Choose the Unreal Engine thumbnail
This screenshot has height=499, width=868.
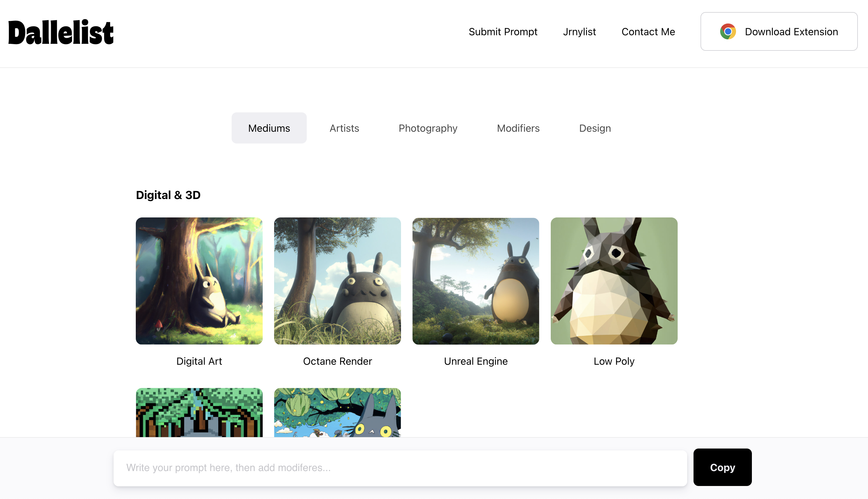(x=476, y=281)
